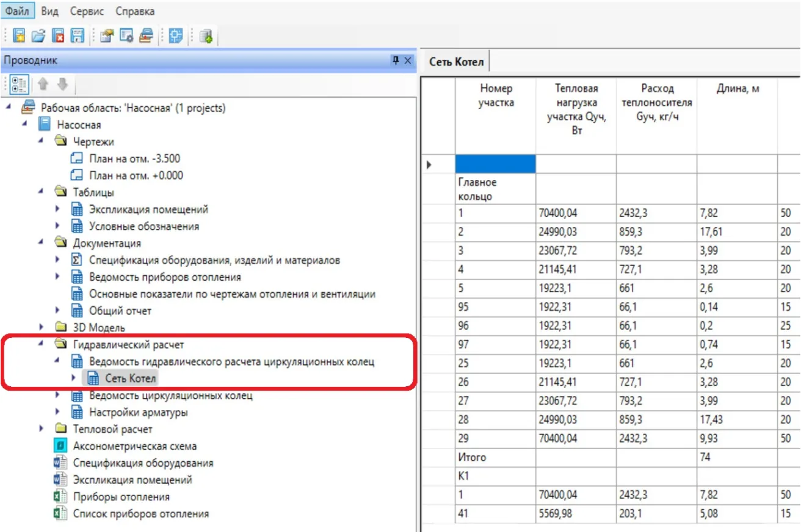Click the database add icon with green plus
The image size is (801, 532).
(206, 36)
